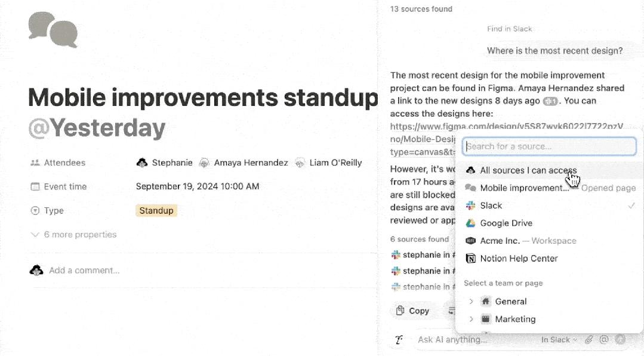Click Amaya Hernandez's avatar in Attendees
The height and width of the screenshot is (356, 644).
click(x=205, y=162)
